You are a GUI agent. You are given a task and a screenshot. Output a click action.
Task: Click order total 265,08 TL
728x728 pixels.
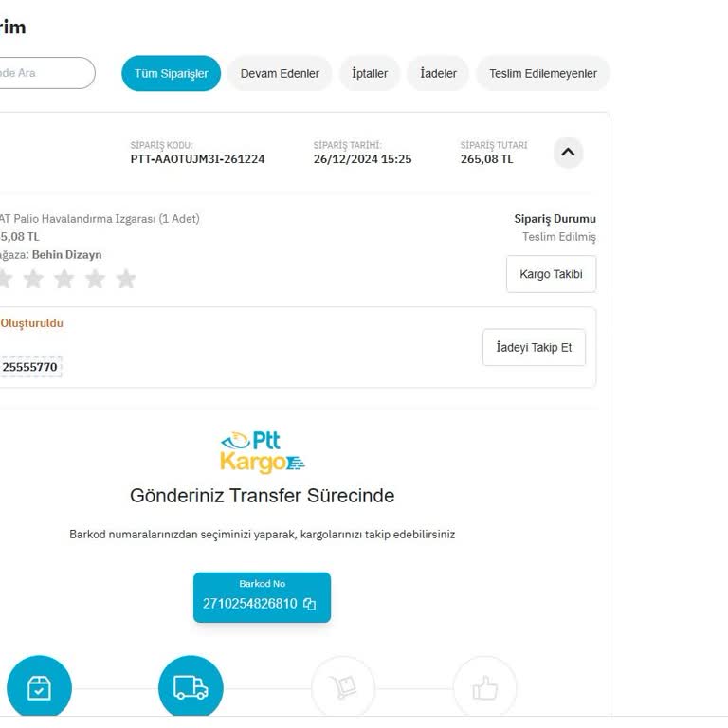point(486,159)
